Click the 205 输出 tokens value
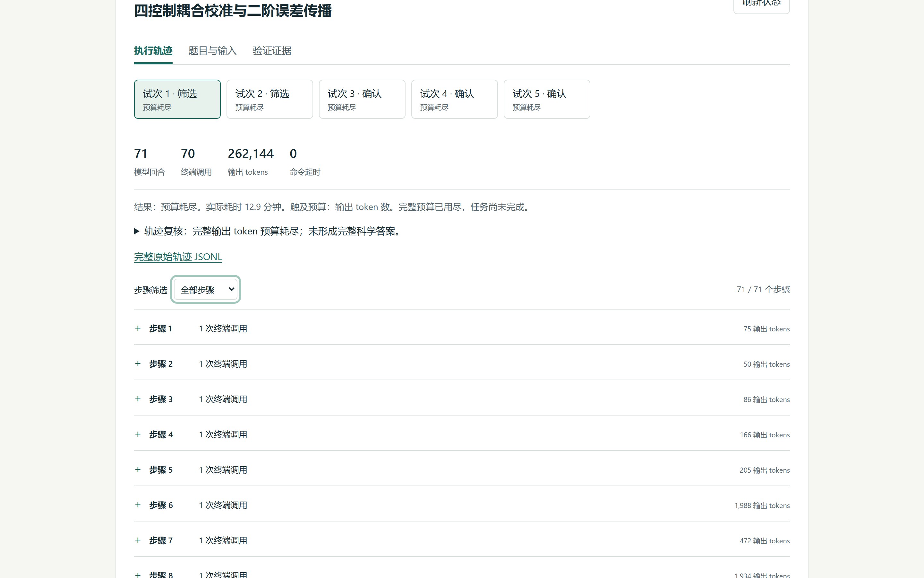924x578 pixels. tap(765, 470)
